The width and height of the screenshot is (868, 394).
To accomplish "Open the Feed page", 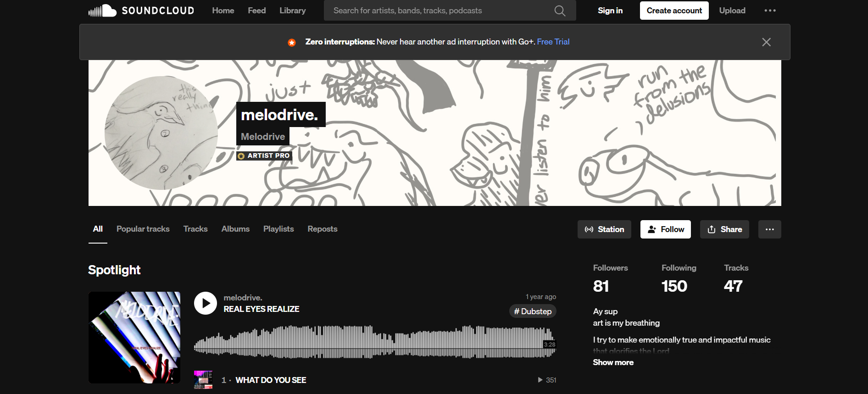I will pos(257,11).
